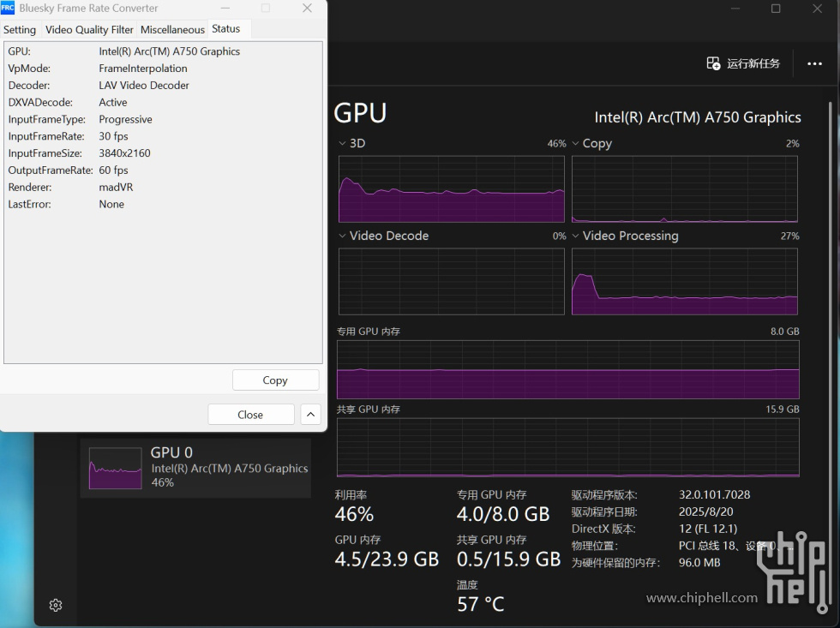Open the 3D graph engine dropdown

click(343, 143)
